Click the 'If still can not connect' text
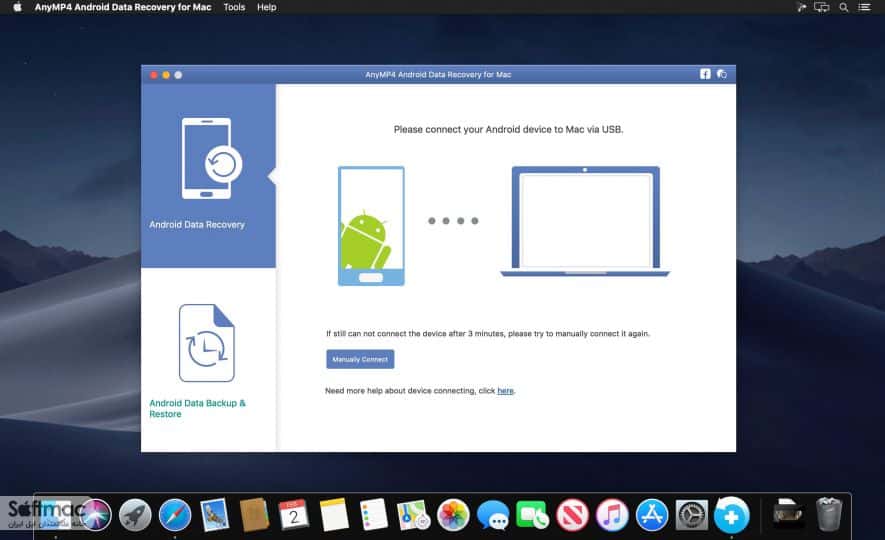 point(488,333)
